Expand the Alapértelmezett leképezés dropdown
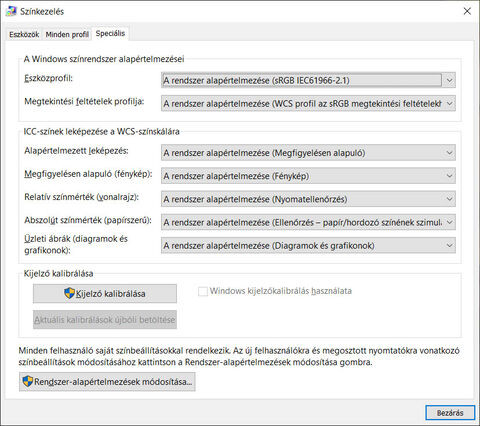 click(308, 153)
